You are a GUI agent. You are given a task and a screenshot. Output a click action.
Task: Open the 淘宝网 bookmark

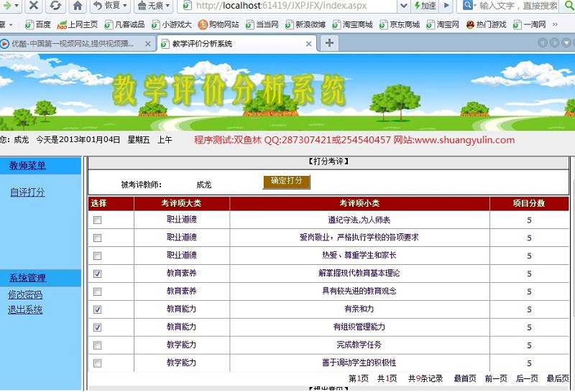[x=443, y=24]
